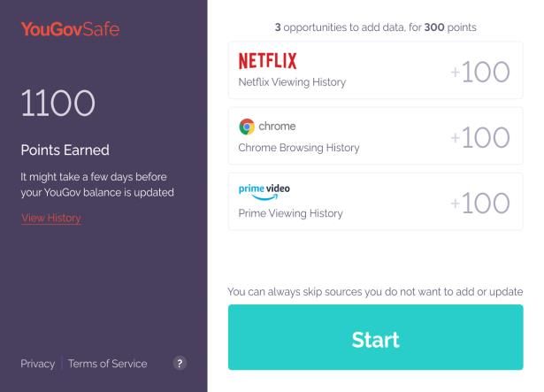Click the +100 on the Chrome card
The width and height of the screenshot is (544, 392).
[480, 137]
